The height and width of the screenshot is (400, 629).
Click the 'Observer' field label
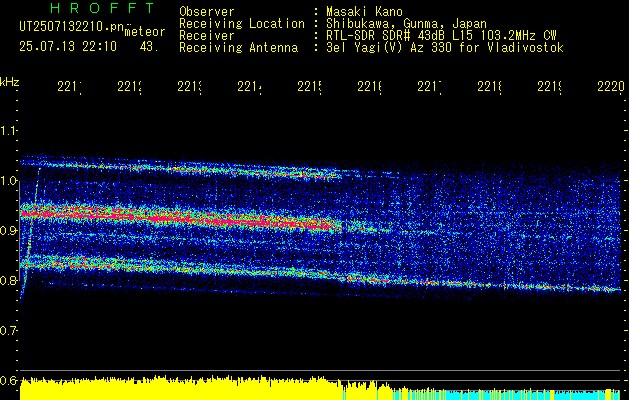[207, 12]
